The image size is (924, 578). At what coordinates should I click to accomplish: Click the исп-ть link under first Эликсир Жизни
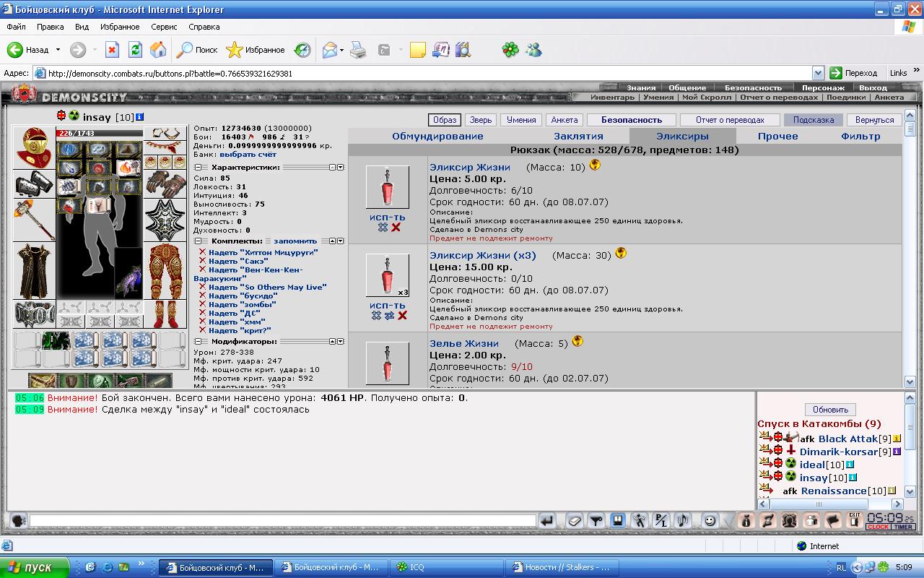coord(388,217)
